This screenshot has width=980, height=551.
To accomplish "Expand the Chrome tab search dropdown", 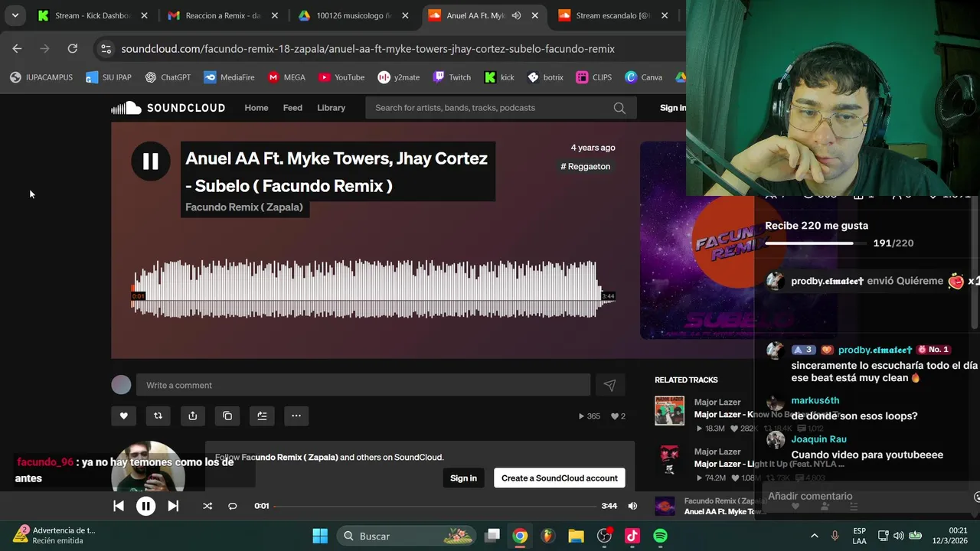I will pyautogui.click(x=15, y=15).
